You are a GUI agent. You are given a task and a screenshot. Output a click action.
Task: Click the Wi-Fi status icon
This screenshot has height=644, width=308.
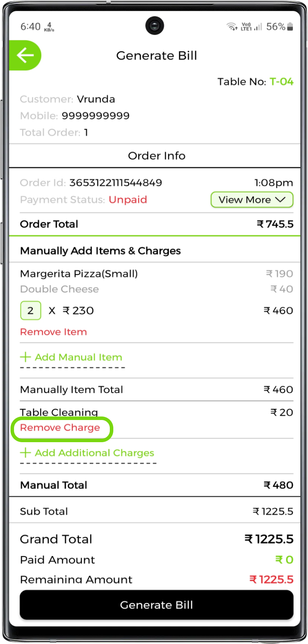[232, 26]
